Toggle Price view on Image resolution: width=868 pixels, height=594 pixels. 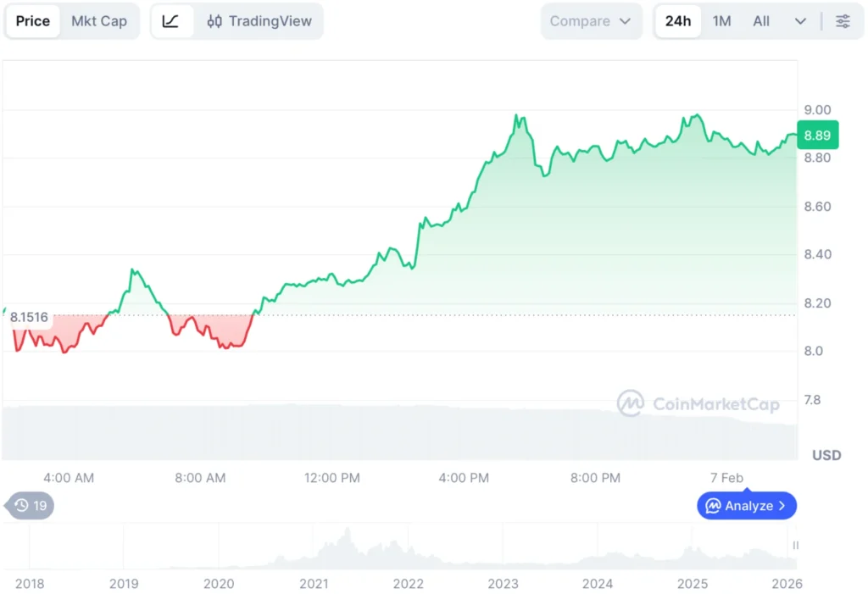[x=32, y=21]
